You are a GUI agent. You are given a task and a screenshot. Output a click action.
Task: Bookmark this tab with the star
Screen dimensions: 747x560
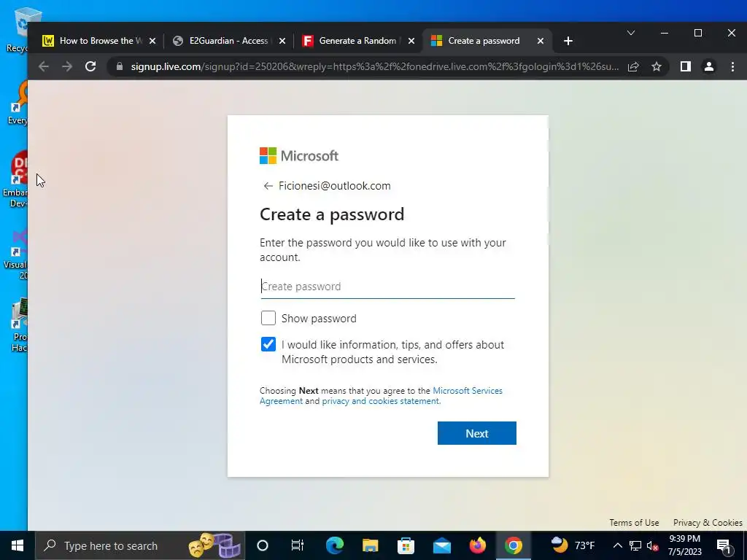[657, 66]
